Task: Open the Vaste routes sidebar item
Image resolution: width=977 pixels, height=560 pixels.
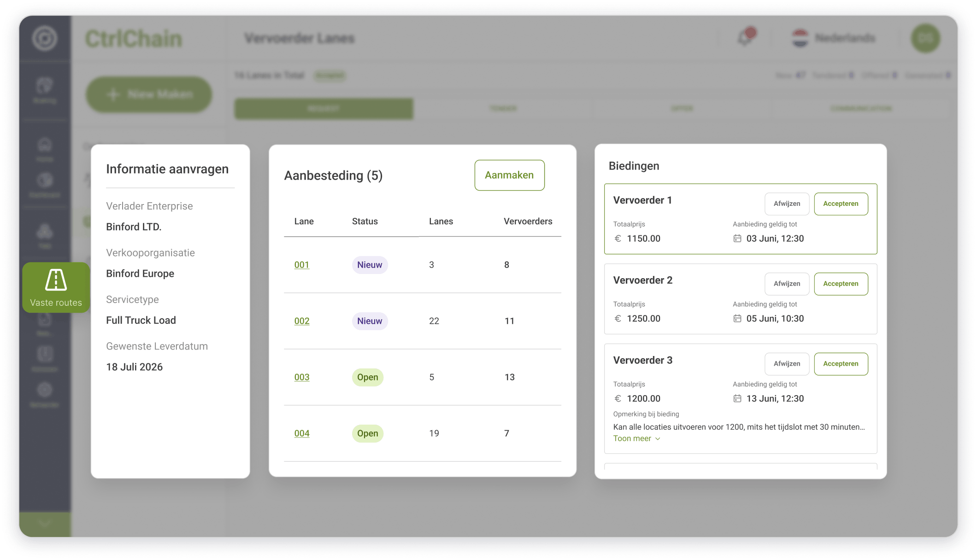Action: 56,287
